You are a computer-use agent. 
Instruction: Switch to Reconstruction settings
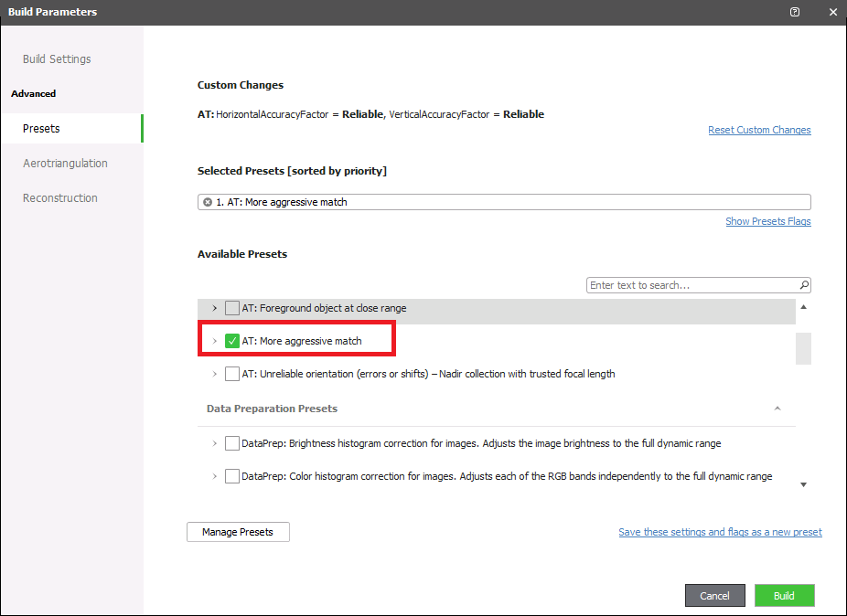60,197
